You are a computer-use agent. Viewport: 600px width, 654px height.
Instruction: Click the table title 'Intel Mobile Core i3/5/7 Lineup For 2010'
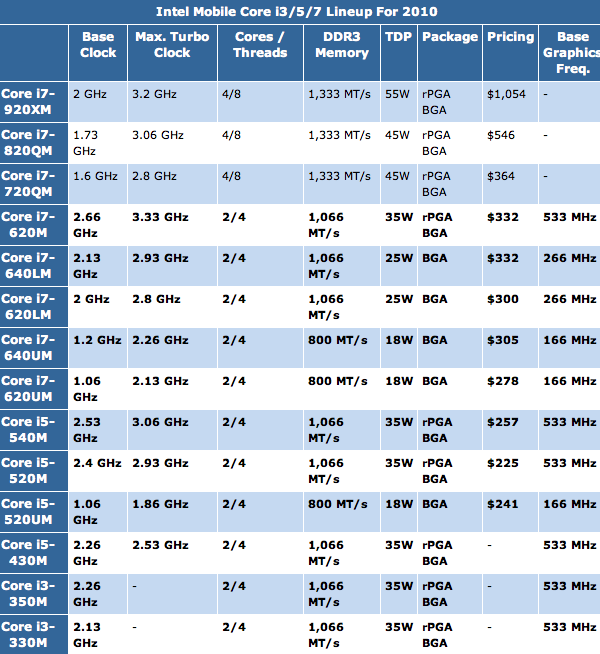(x=296, y=12)
